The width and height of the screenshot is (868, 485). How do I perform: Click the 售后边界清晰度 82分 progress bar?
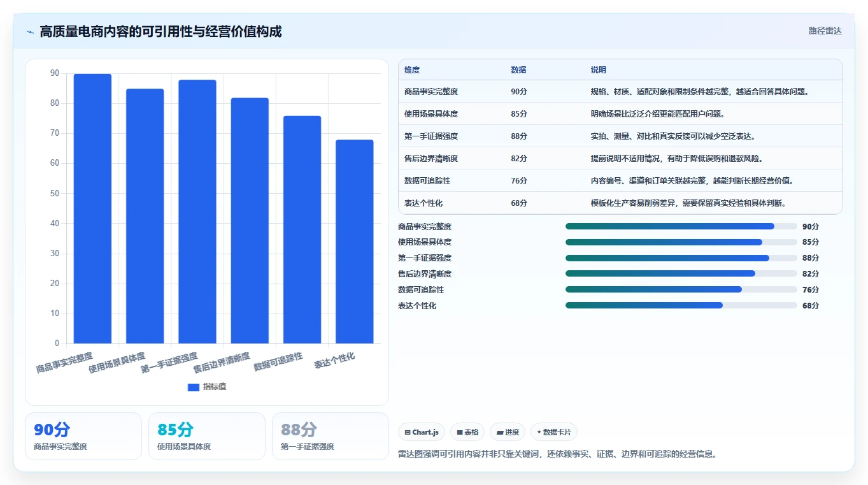tap(681, 273)
